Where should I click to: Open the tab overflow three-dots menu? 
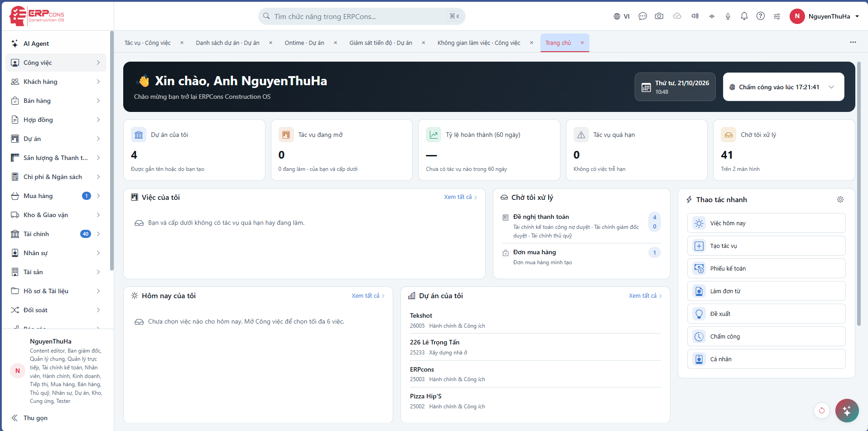853,42
